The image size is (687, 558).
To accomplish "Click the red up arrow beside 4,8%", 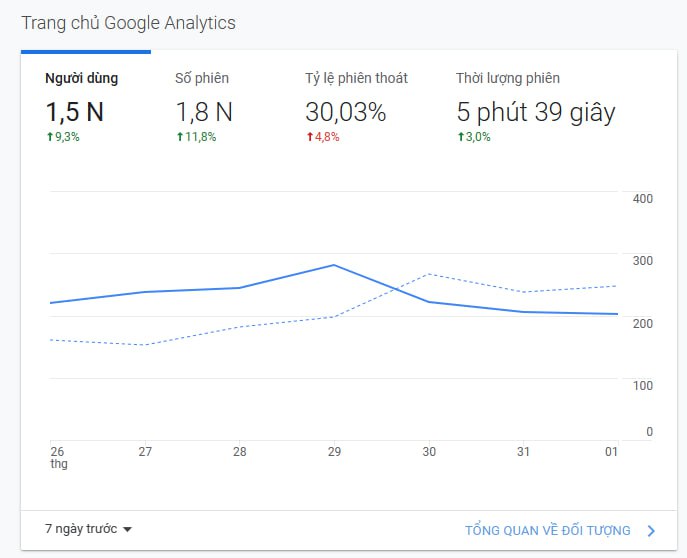I will (310, 137).
